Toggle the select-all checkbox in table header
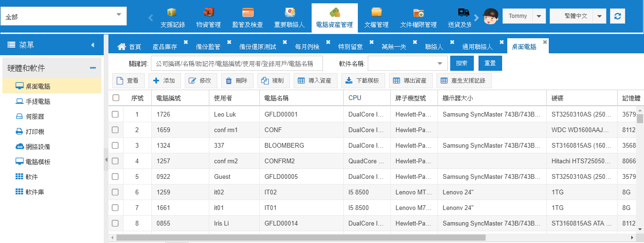644x243 pixels. 116,98
